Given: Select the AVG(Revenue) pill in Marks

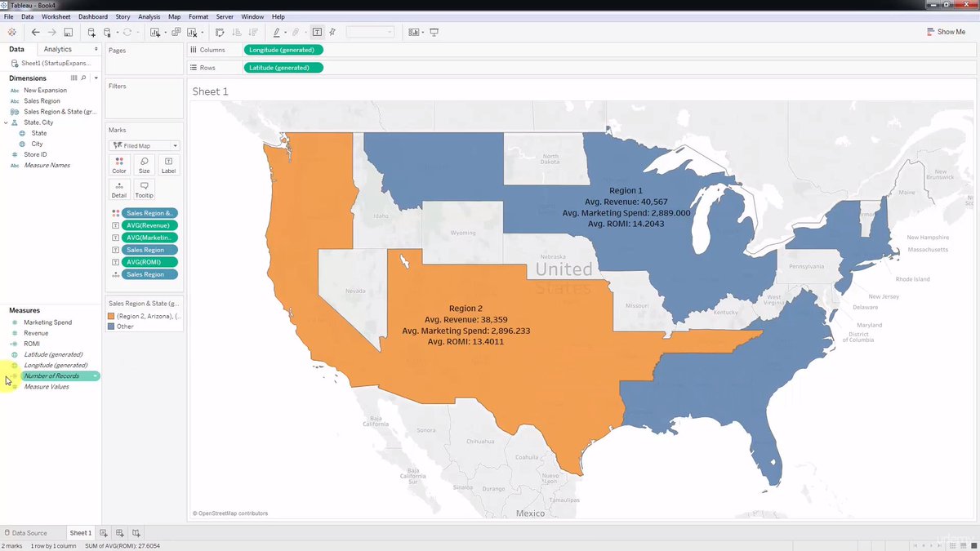Looking at the screenshot, I should (150, 225).
